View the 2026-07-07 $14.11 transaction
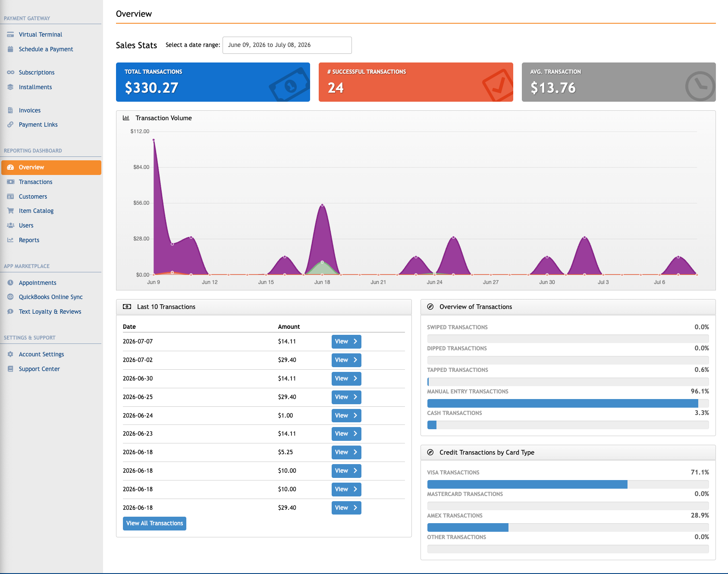 pyautogui.click(x=346, y=342)
